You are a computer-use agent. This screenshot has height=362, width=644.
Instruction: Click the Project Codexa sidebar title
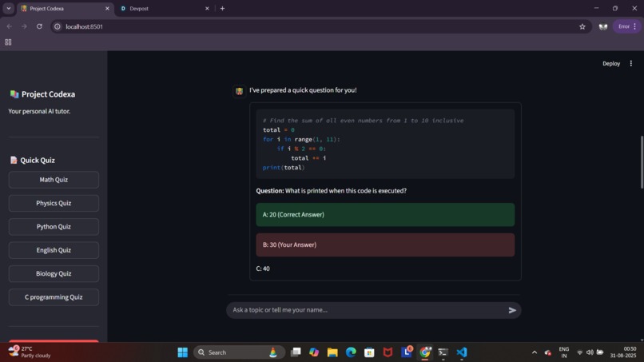[x=48, y=94]
